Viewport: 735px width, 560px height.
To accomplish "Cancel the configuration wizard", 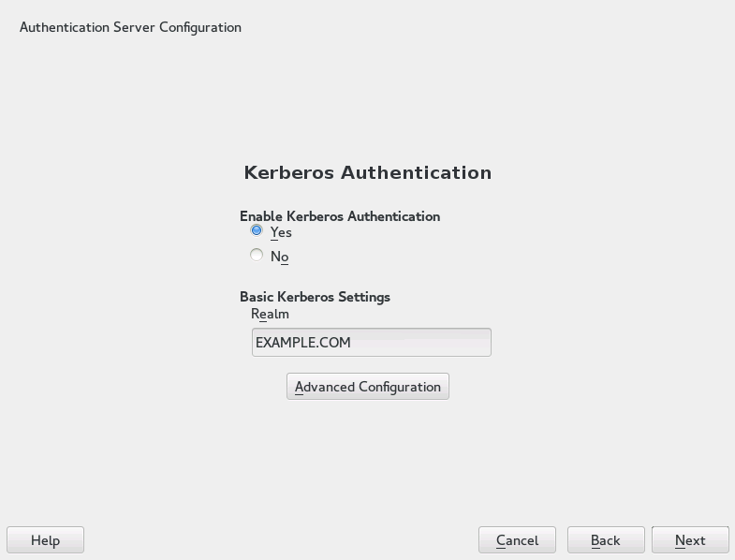I will (517, 540).
